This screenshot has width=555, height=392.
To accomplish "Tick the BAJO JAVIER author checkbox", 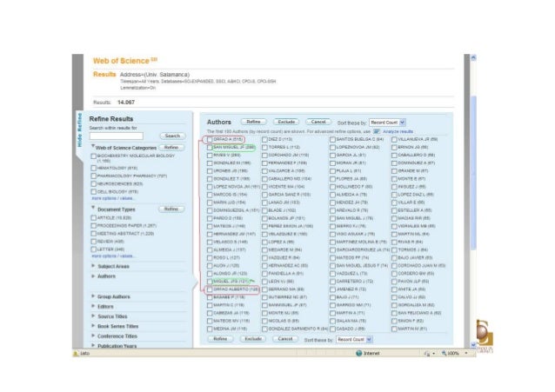I will 394,258.
